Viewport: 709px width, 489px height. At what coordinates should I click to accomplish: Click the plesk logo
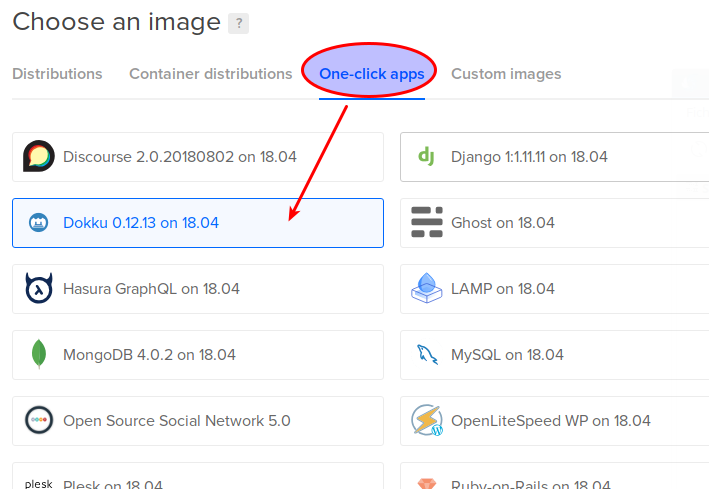(x=39, y=484)
